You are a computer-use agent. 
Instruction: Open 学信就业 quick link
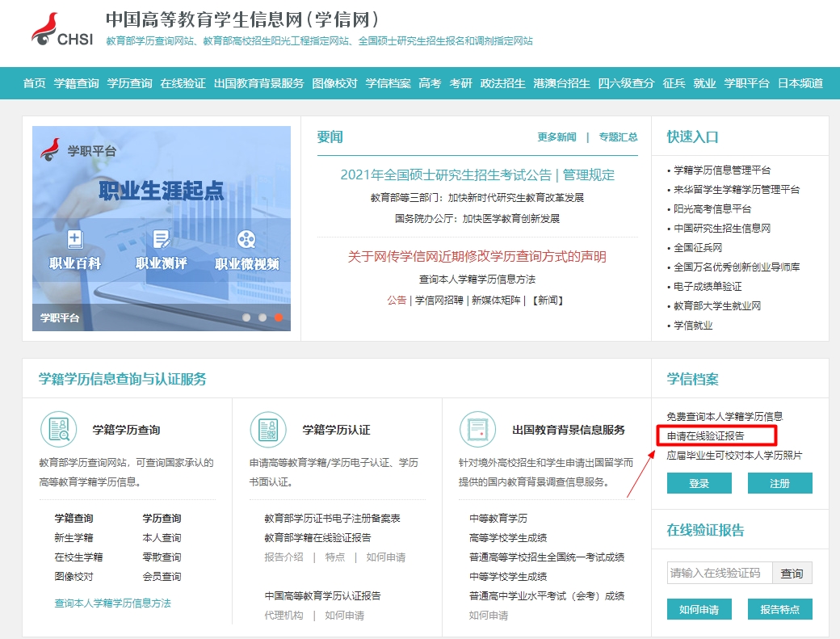693,326
